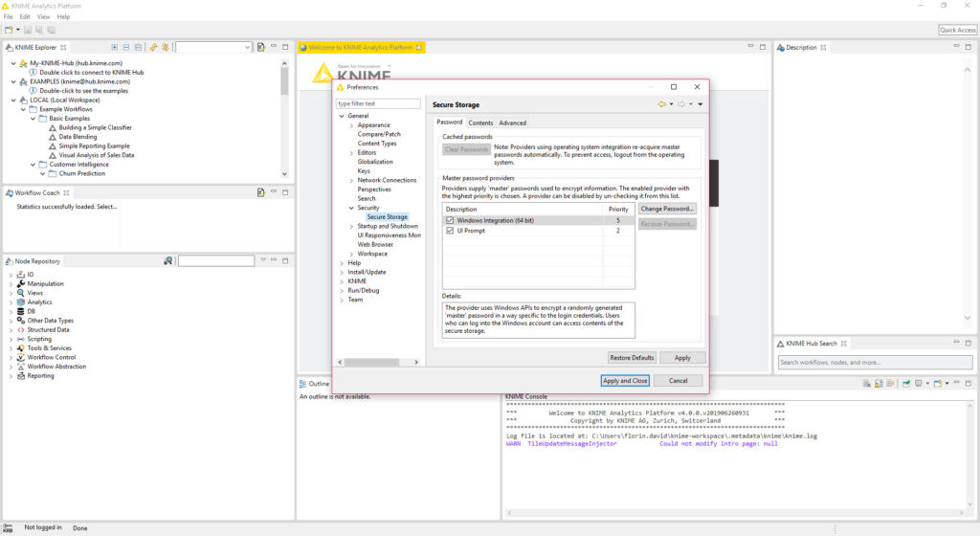The image size is (980, 536).
Task: Click the Workflow Abstraction icon
Action: pyautogui.click(x=21, y=366)
